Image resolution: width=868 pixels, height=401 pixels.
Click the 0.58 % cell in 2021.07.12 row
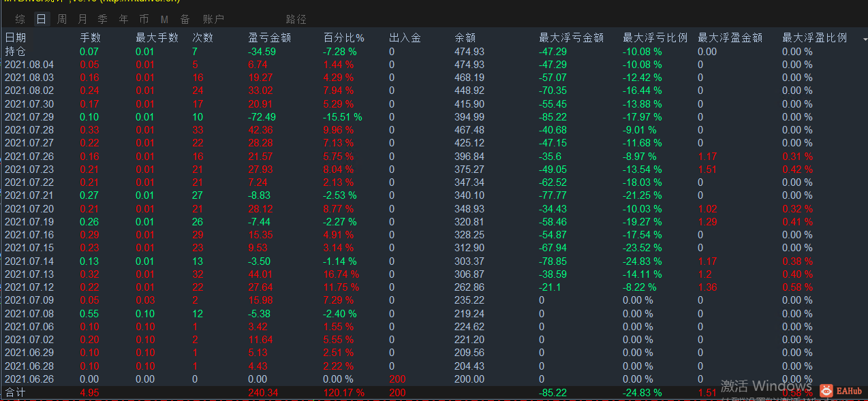[x=797, y=287]
